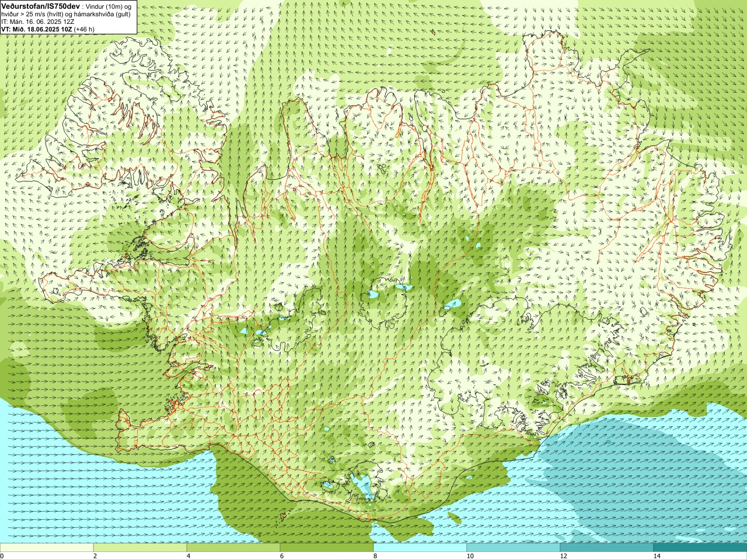Click the 'VT: Mið. 18.06.2025 10Z (+46 h)' line
The image size is (747, 560).
tap(48, 29)
